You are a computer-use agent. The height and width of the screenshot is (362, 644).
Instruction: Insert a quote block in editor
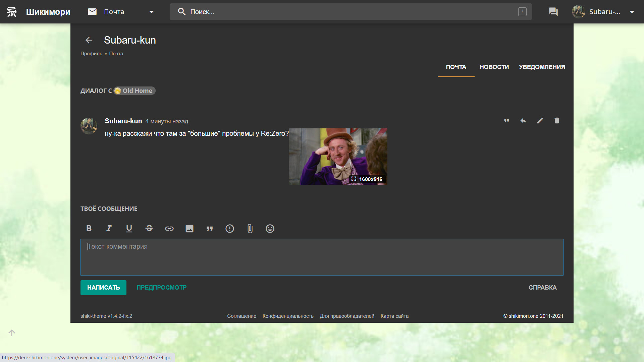coord(210,229)
